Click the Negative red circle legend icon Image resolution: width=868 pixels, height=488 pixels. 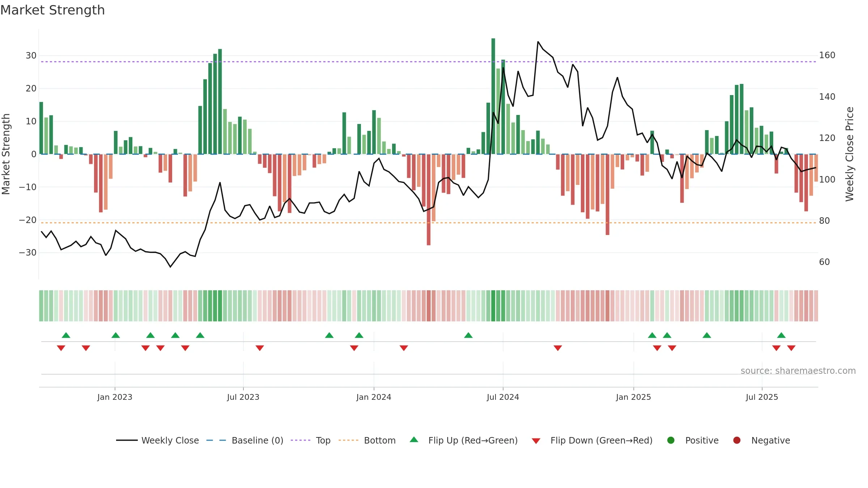[x=737, y=440]
